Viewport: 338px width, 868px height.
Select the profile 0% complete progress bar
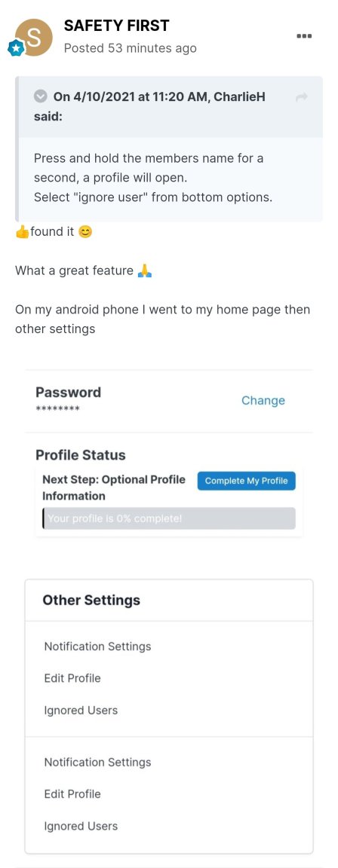tap(169, 518)
